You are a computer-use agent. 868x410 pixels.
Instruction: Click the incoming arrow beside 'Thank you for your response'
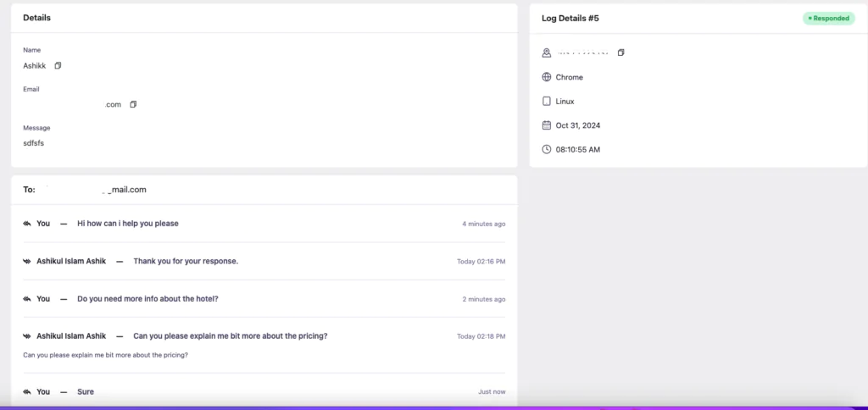tap(26, 261)
